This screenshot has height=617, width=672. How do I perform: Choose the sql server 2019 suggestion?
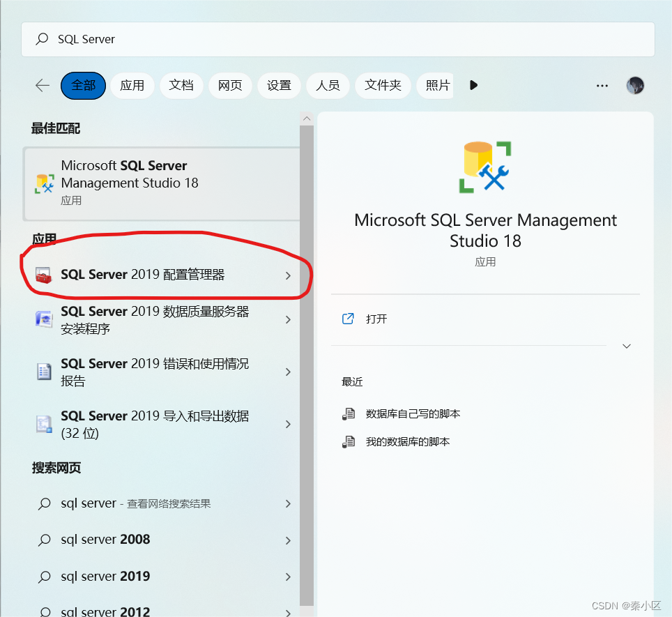[162, 577]
